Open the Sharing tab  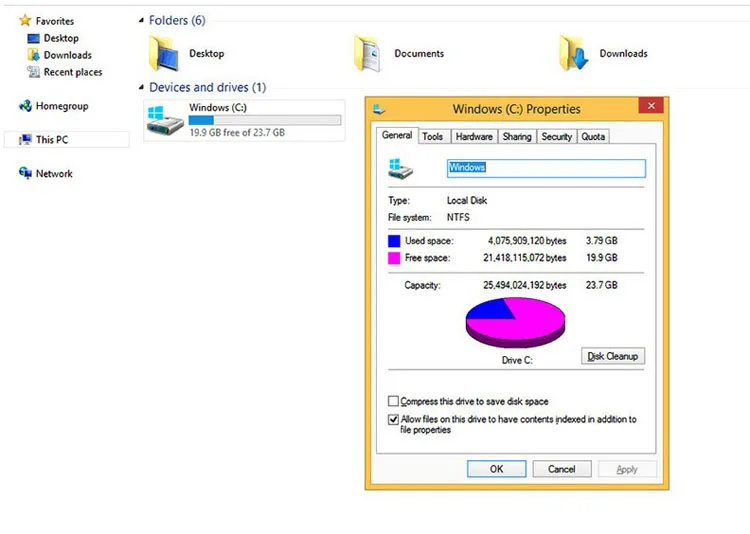[x=517, y=136]
